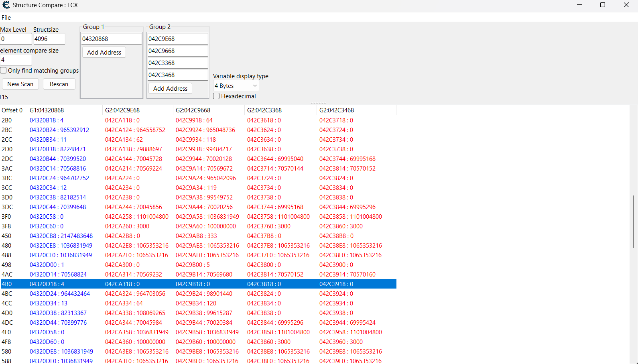Select the element compare size field
638x364 pixels.
coord(16,60)
